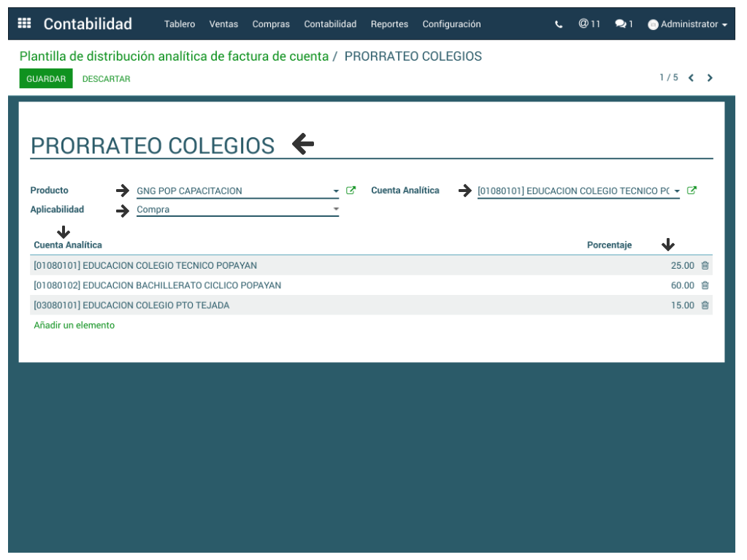Open the Ventas menu
The height and width of the screenshot is (560, 747).
click(223, 24)
